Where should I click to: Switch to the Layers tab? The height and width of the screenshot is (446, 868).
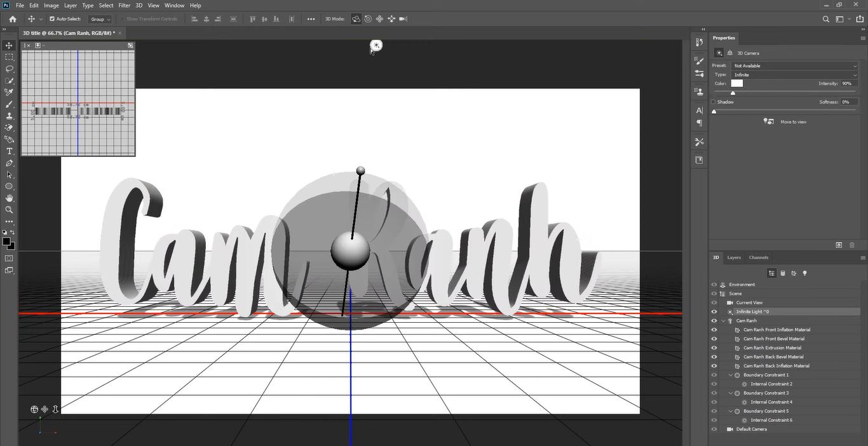pyautogui.click(x=734, y=257)
